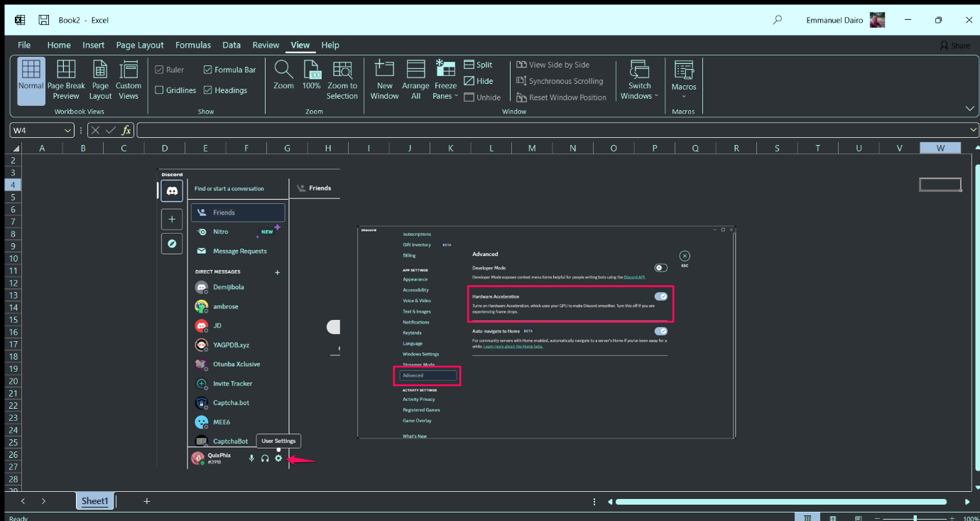Switch to the Insert tab
The width and height of the screenshot is (980, 521).
click(93, 45)
